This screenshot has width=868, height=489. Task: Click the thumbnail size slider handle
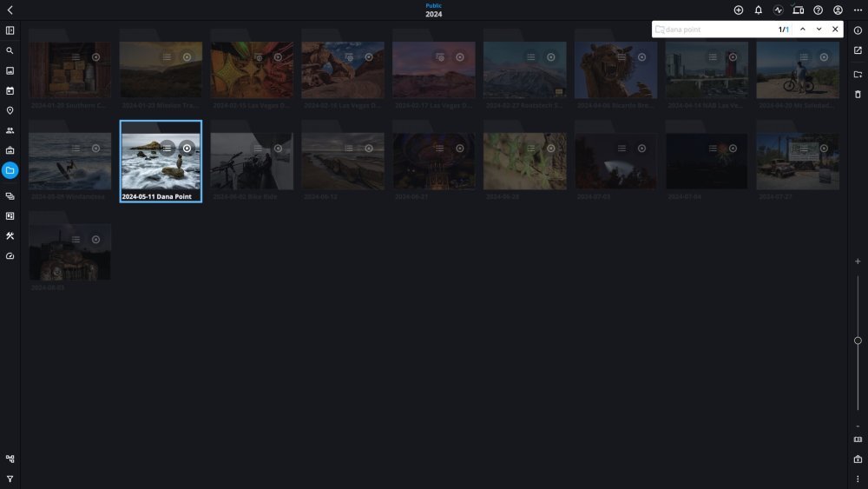click(858, 340)
